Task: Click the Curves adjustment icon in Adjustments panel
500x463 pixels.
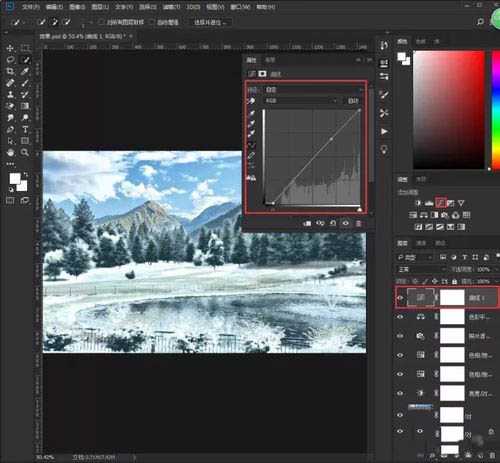Action: click(441, 203)
